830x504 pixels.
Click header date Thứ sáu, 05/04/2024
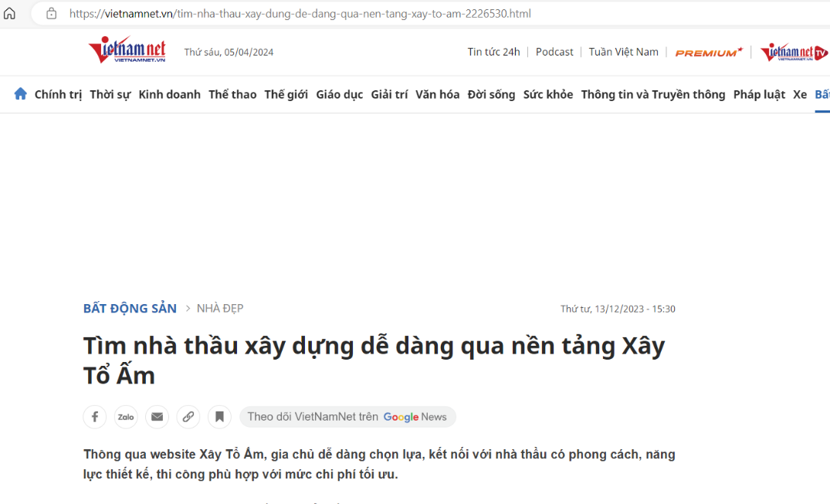[x=229, y=52]
